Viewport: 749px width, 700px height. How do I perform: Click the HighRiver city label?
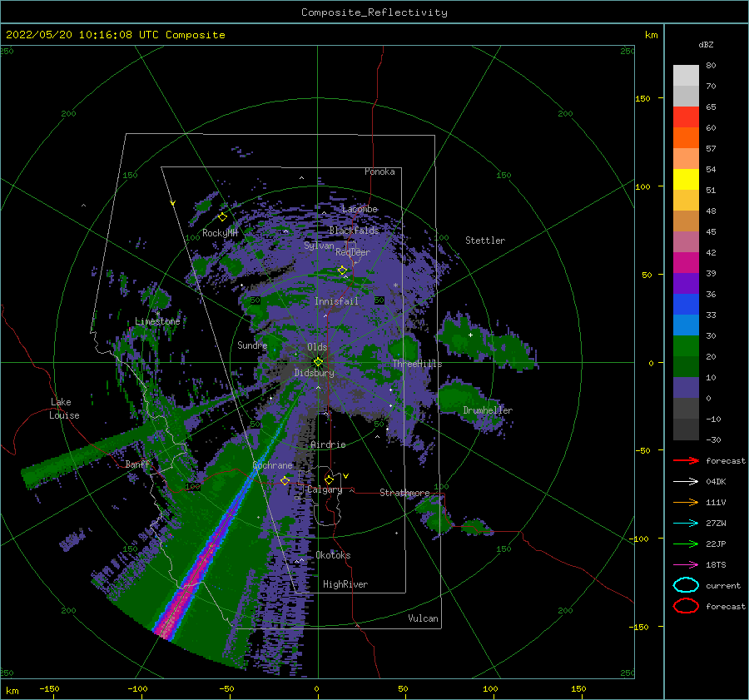[345, 584]
